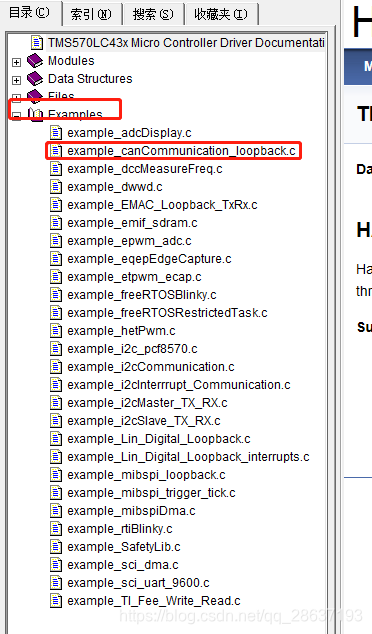The width and height of the screenshot is (372, 634).
Task: Open example_i2cCommunication.c topic
Action: tap(151, 367)
